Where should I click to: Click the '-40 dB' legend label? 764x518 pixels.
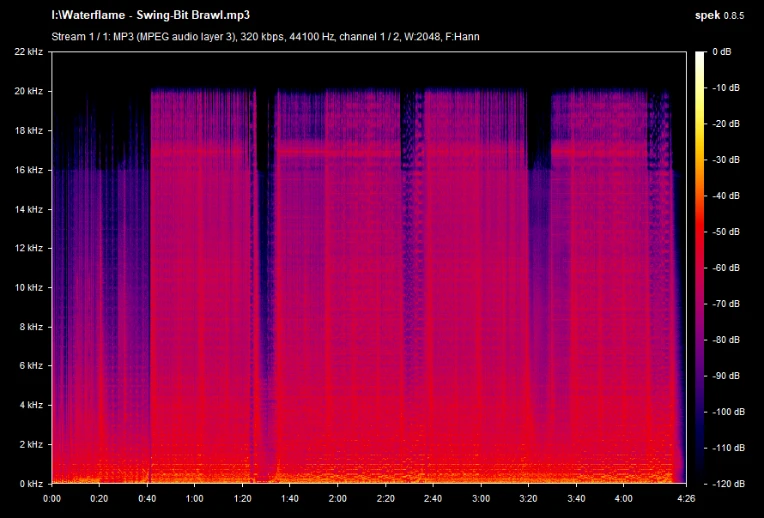coord(725,196)
